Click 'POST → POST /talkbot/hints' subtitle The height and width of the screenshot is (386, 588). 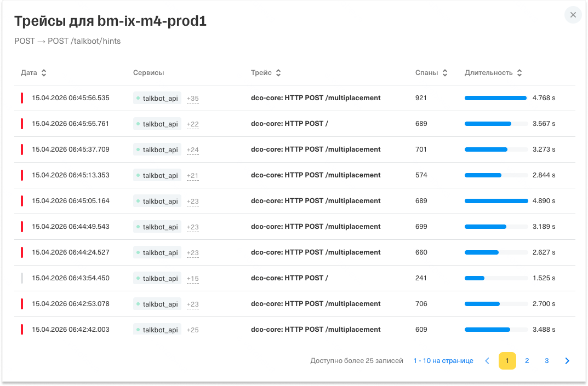click(67, 41)
